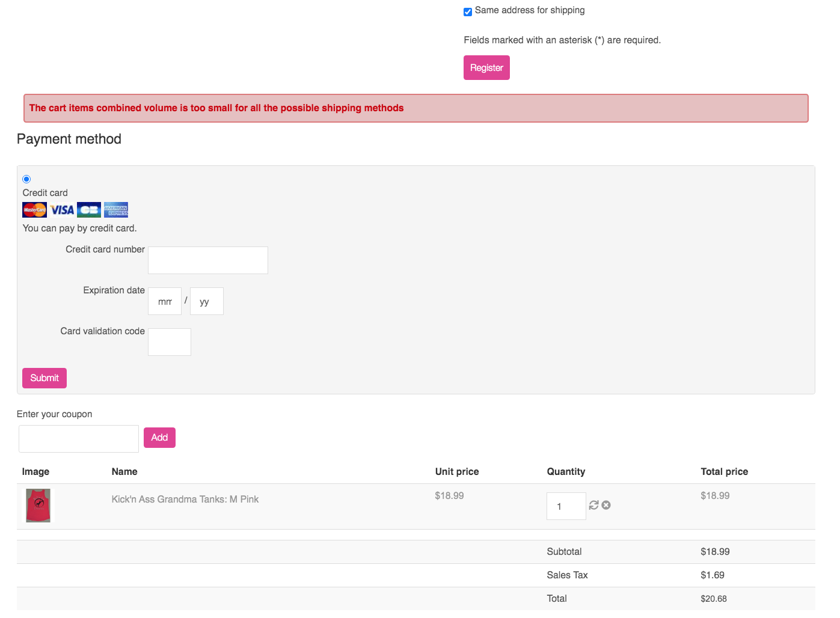Click the MasterCard logo icon
The image size is (840, 618).
[x=34, y=210]
